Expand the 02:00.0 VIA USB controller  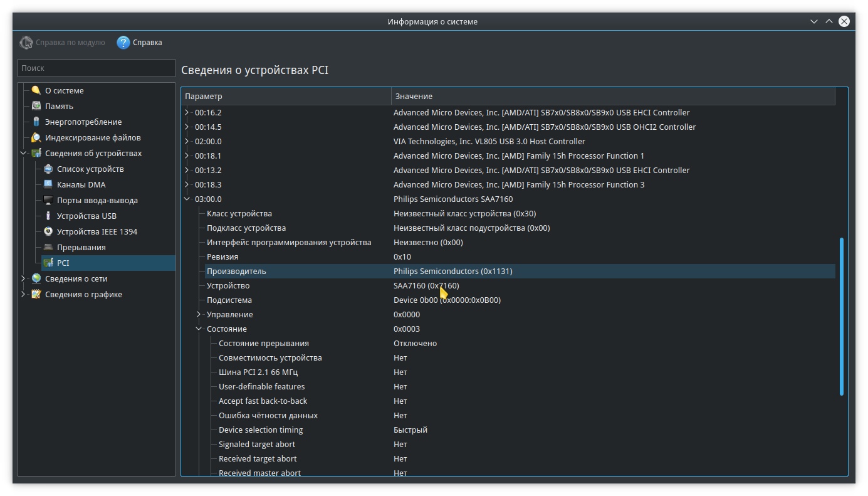(x=187, y=142)
